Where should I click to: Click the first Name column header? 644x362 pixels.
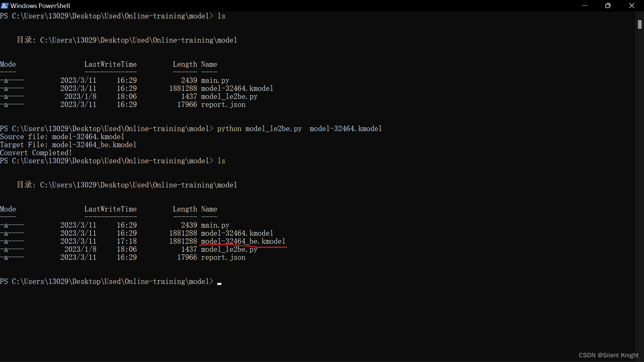209,64
